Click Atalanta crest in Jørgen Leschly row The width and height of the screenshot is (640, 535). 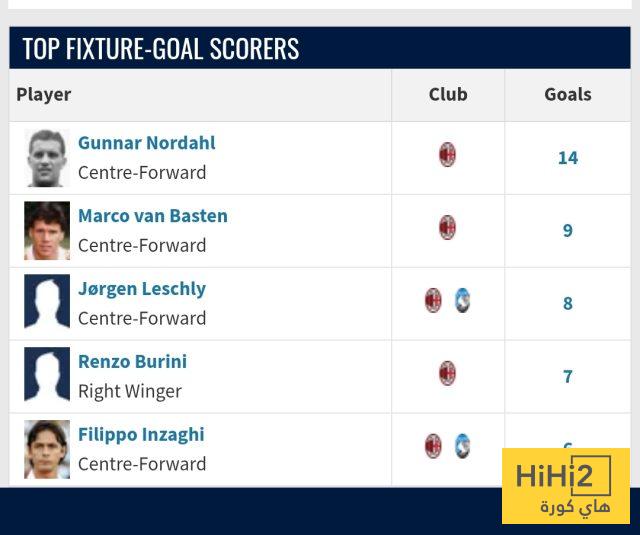click(x=462, y=300)
